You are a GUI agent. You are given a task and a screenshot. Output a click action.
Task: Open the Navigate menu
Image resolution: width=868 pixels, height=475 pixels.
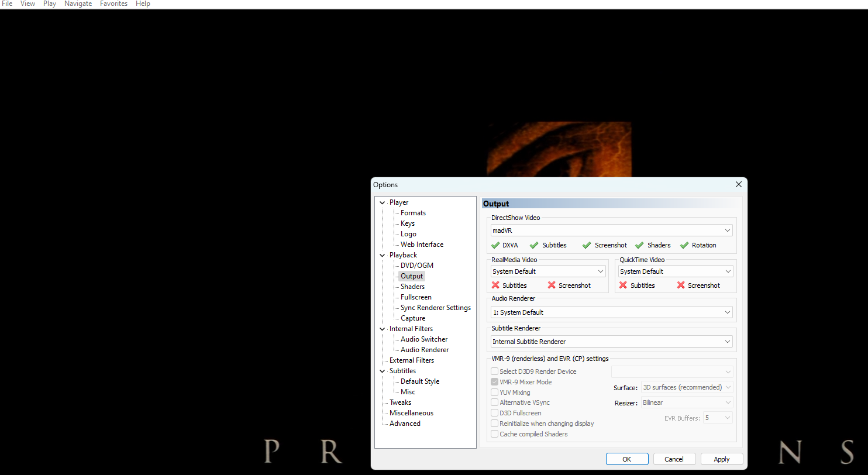point(78,4)
